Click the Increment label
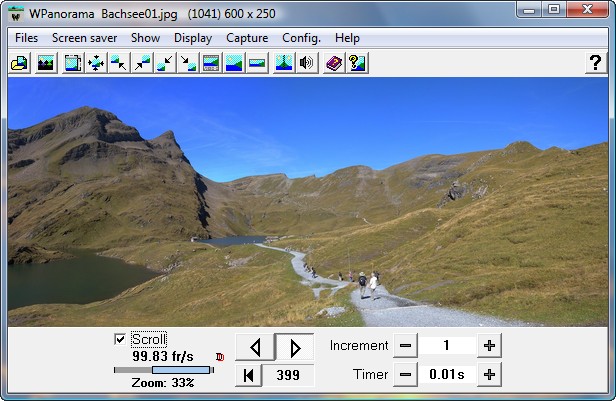 click(x=359, y=346)
